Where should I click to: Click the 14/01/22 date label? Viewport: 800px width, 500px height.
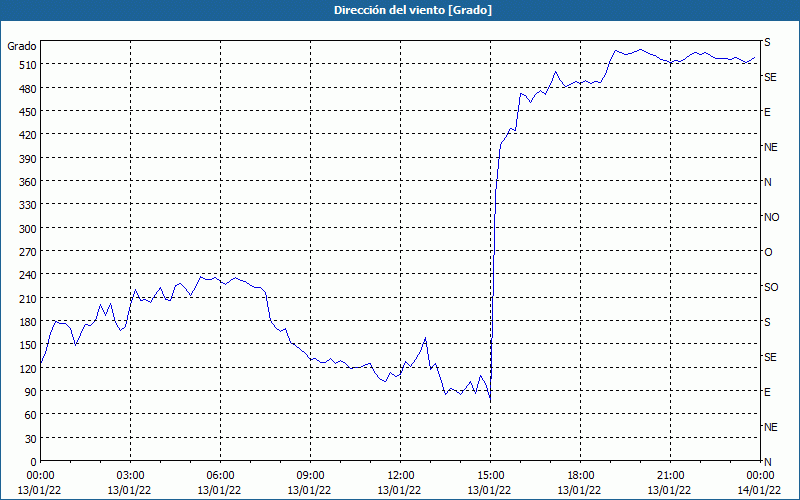[x=759, y=490]
